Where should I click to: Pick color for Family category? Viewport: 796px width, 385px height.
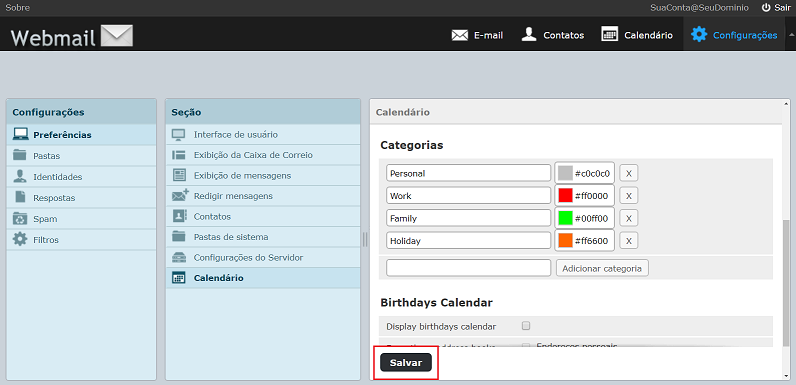tap(584, 218)
